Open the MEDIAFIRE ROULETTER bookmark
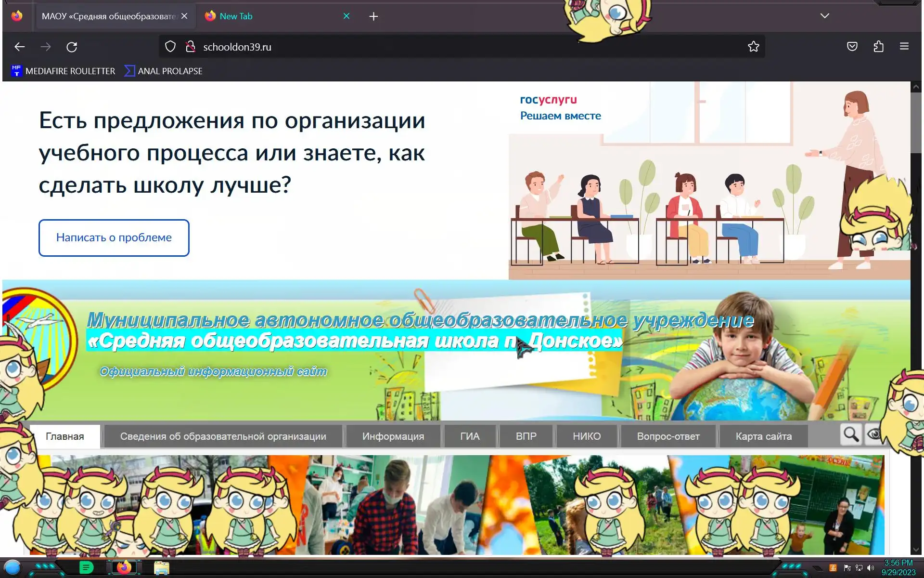Viewport: 924px width, 578px height. (x=63, y=71)
